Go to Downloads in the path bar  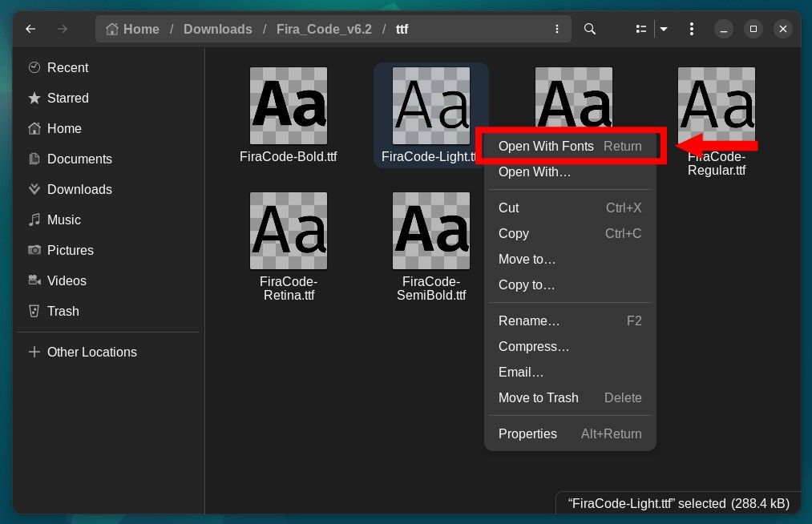(217, 29)
